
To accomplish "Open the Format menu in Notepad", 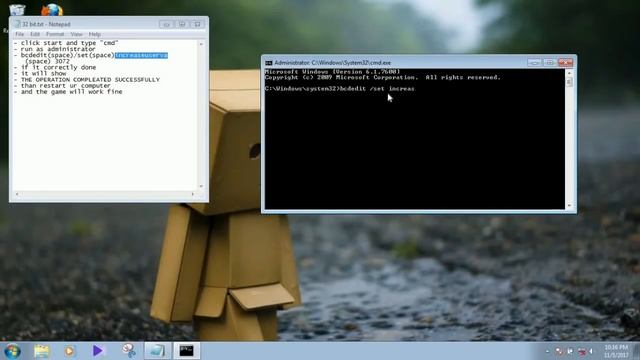I will click(x=55, y=34).
